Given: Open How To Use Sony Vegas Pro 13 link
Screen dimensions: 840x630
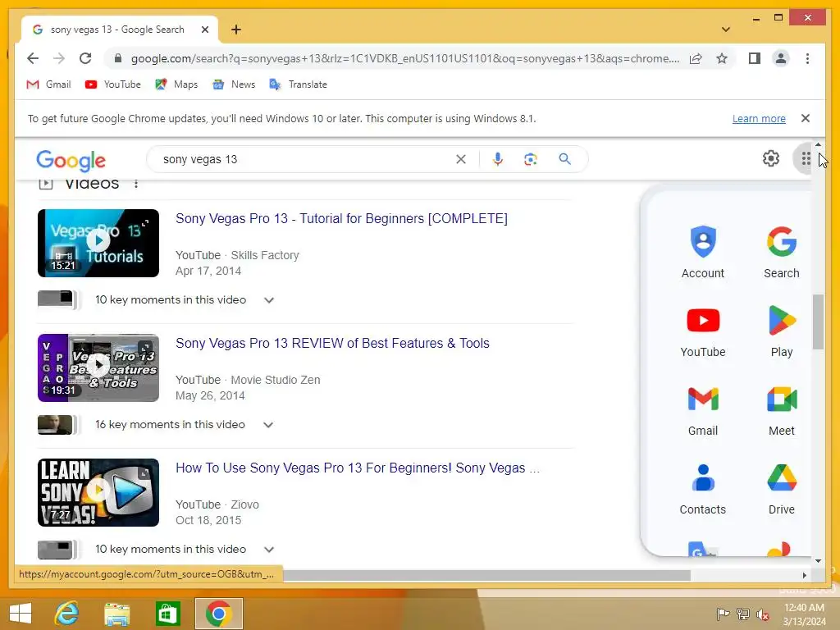Looking at the screenshot, I should pyautogui.click(x=358, y=468).
